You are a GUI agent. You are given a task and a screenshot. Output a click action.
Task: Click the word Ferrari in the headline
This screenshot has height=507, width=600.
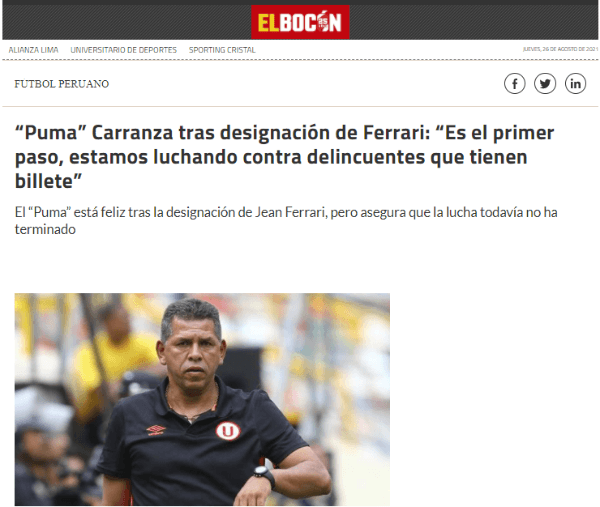point(393,133)
